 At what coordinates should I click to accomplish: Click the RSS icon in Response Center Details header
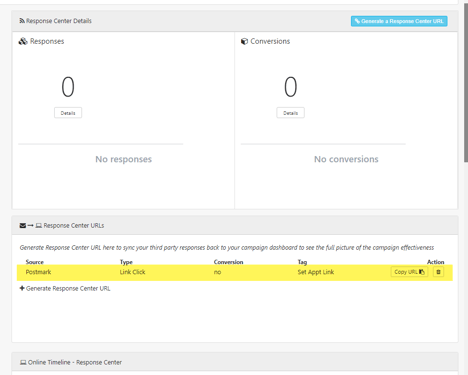(22, 21)
